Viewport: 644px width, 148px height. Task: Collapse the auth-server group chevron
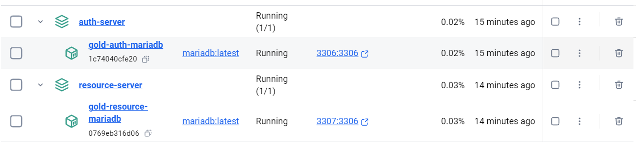coord(40,22)
